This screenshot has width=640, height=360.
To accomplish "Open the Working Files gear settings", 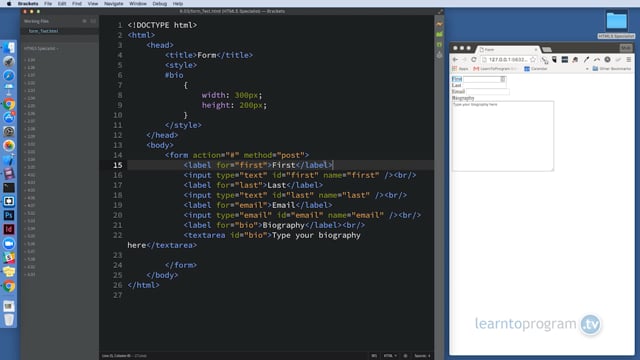I will pos(84,21).
